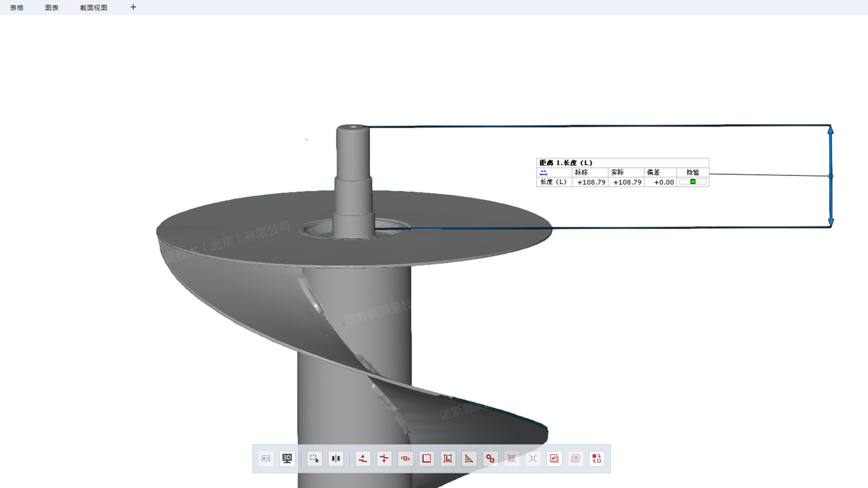Pick the two circles tool icon
Viewport: 868px width, 488px height.
pyautogui.click(x=490, y=459)
